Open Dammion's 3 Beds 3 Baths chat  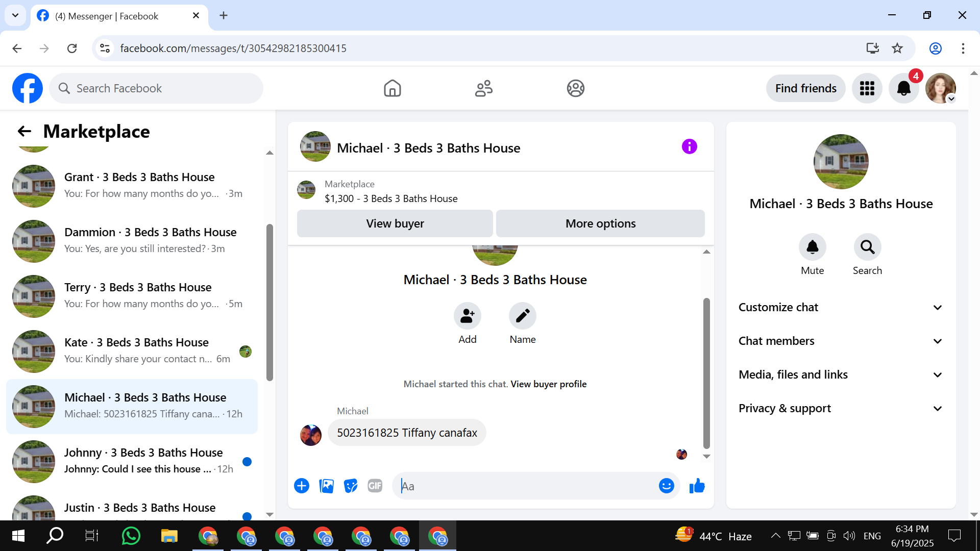tap(132, 241)
